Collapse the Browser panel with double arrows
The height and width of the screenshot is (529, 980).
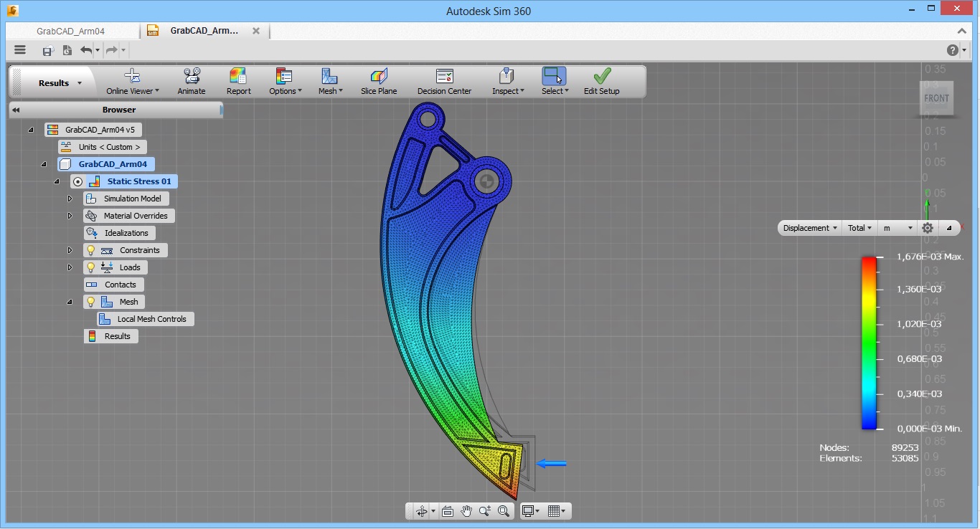pos(16,110)
